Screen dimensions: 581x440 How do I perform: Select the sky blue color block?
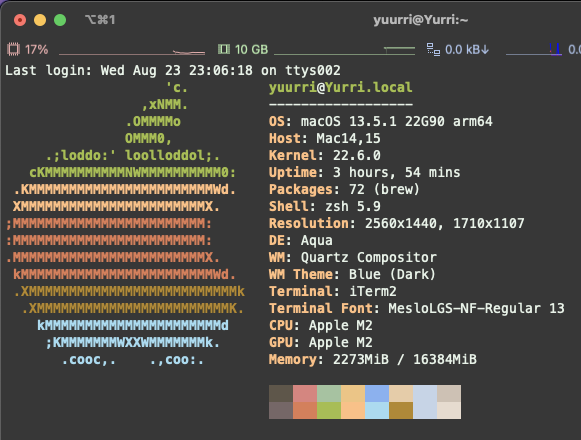tap(377, 410)
